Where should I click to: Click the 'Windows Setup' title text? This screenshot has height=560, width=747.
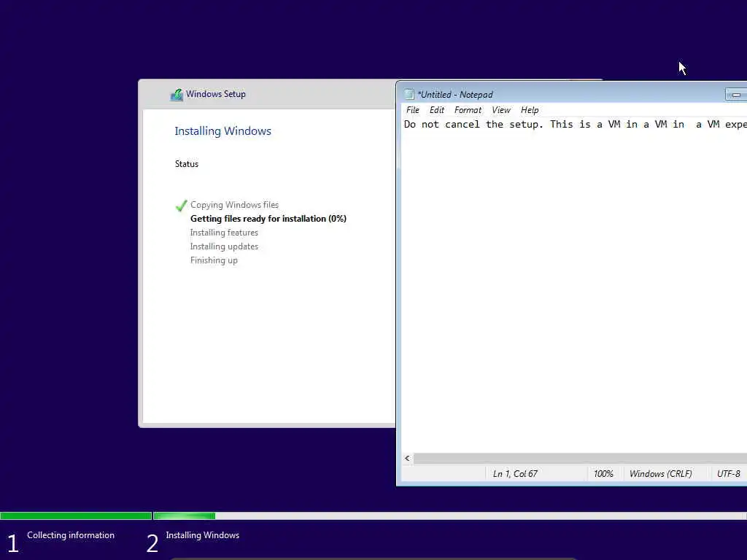click(216, 94)
